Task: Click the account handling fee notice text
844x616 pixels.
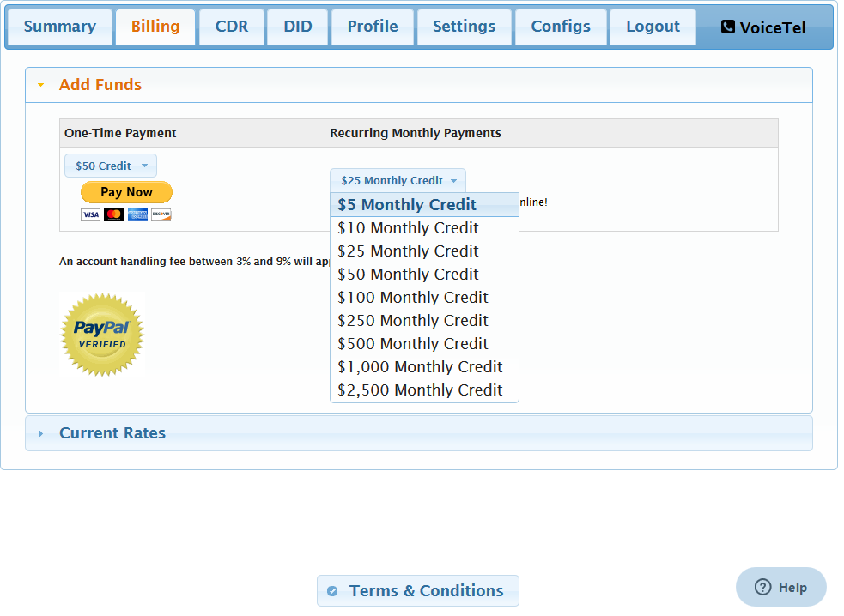Action: coord(194,262)
